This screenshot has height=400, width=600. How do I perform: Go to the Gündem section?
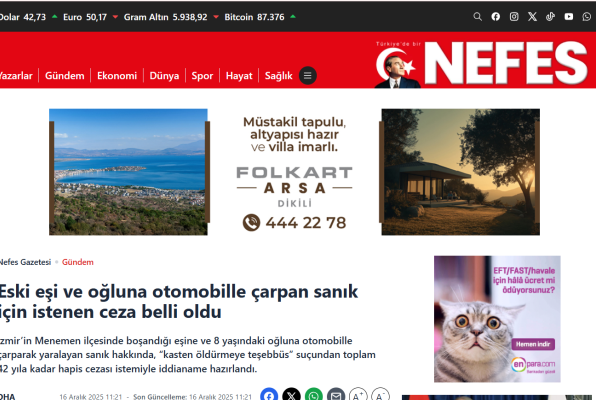[65, 76]
